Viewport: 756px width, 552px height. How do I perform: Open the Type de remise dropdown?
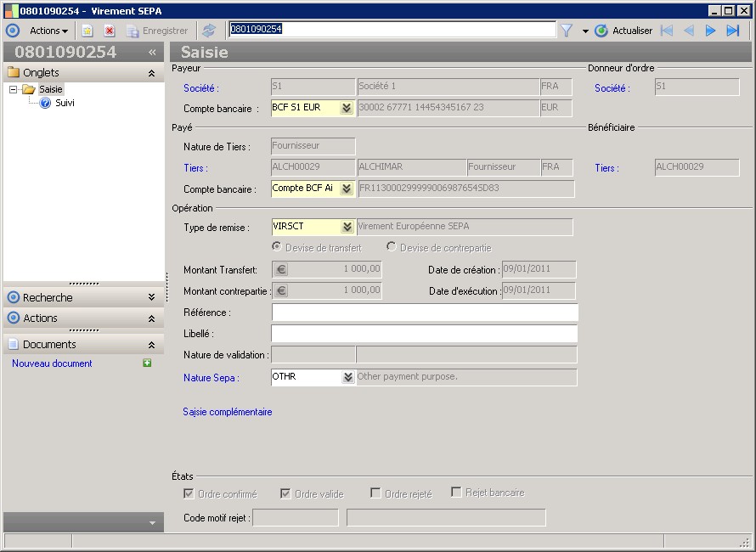347,228
